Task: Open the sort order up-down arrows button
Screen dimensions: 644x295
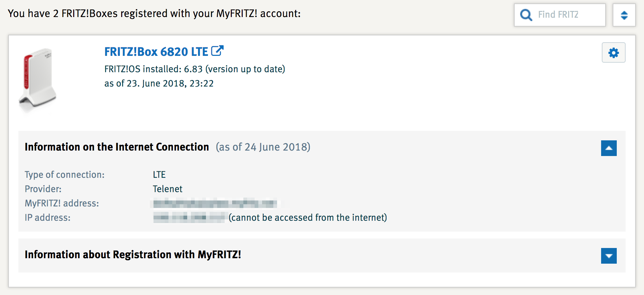Action: (x=624, y=15)
